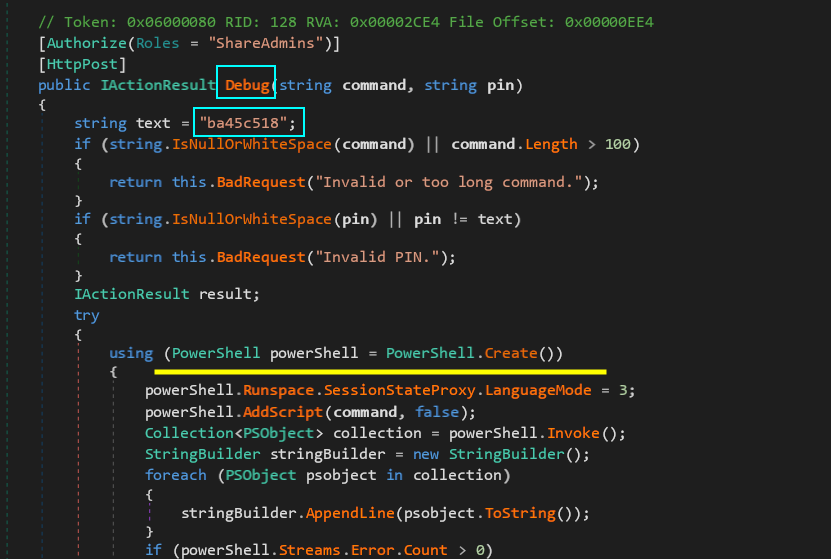Screen dimensions: 831x559
Task: Click IsNullOrWhiteSpace in the pin check
Action: pos(252,219)
